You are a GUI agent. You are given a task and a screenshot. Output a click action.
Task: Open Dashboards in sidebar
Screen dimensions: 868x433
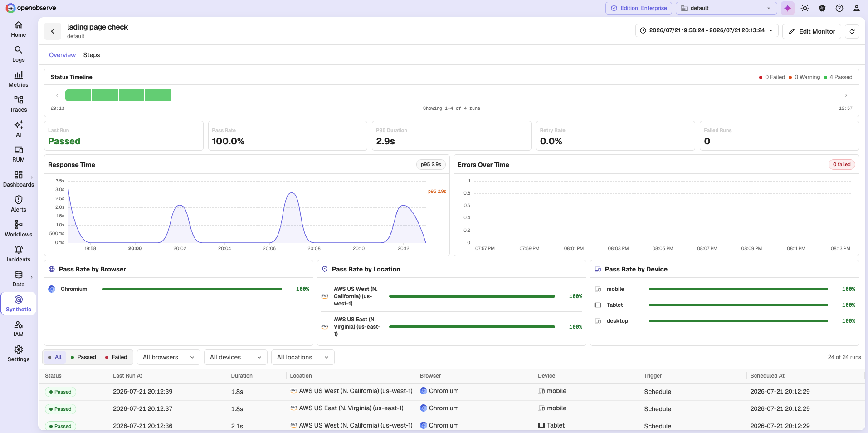19,179
